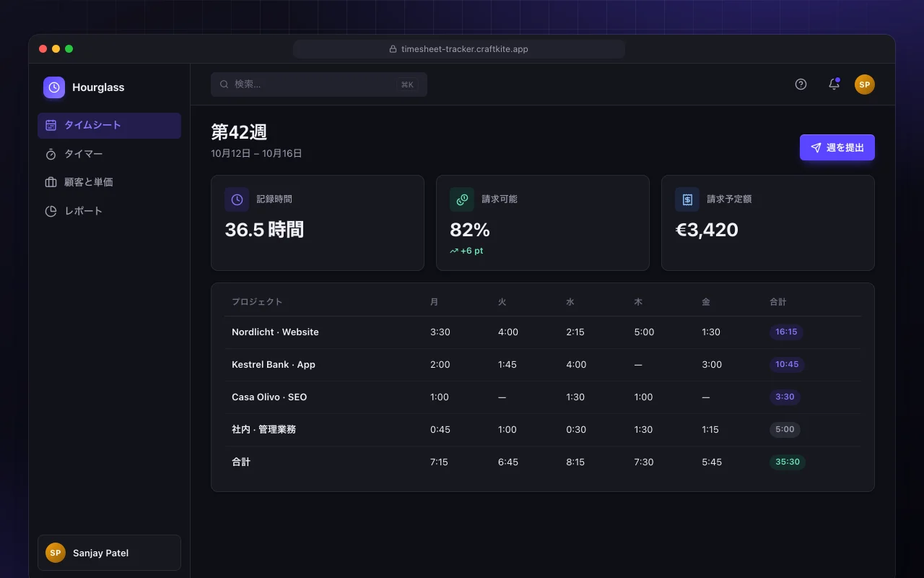Submit the week with 週を提出 button
Image resolution: width=924 pixels, height=578 pixels.
[x=837, y=147]
